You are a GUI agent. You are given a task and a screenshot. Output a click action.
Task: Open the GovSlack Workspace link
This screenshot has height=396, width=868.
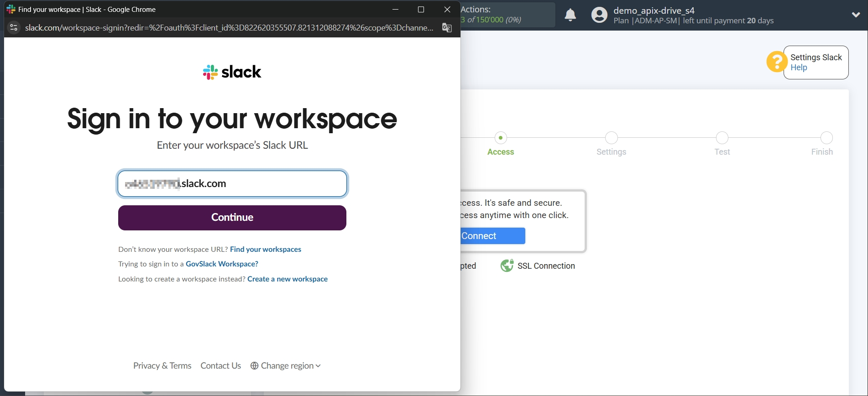(x=222, y=264)
